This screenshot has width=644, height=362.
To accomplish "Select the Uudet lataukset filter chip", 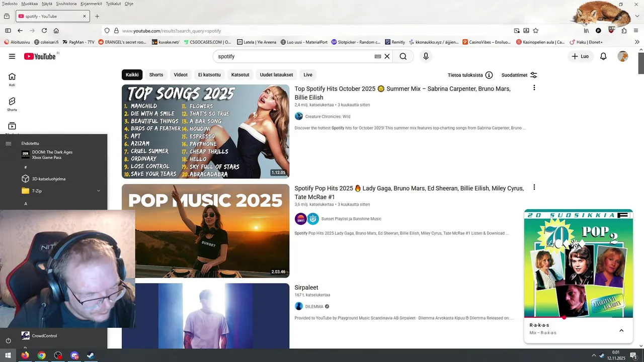I will pyautogui.click(x=276, y=75).
